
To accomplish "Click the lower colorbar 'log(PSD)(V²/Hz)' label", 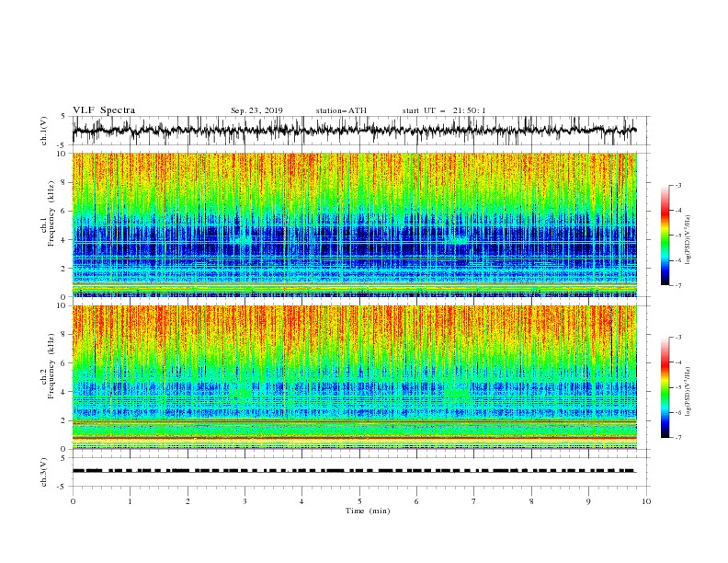I will [x=688, y=392].
